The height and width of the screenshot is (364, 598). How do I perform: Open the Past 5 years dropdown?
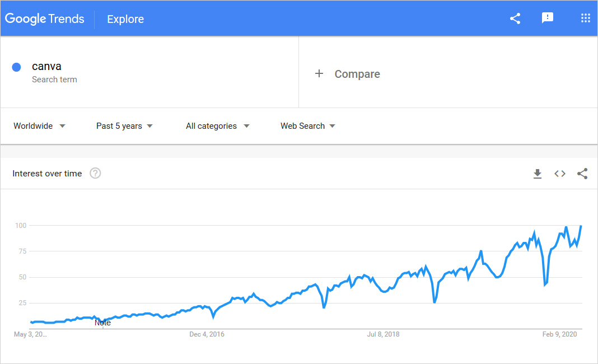pyautogui.click(x=124, y=126)
